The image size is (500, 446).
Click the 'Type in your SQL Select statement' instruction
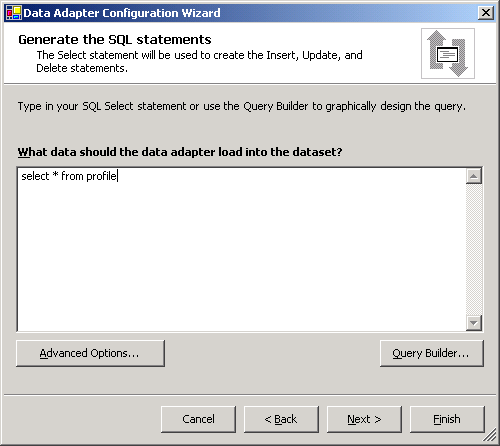(x=242, y=106)
